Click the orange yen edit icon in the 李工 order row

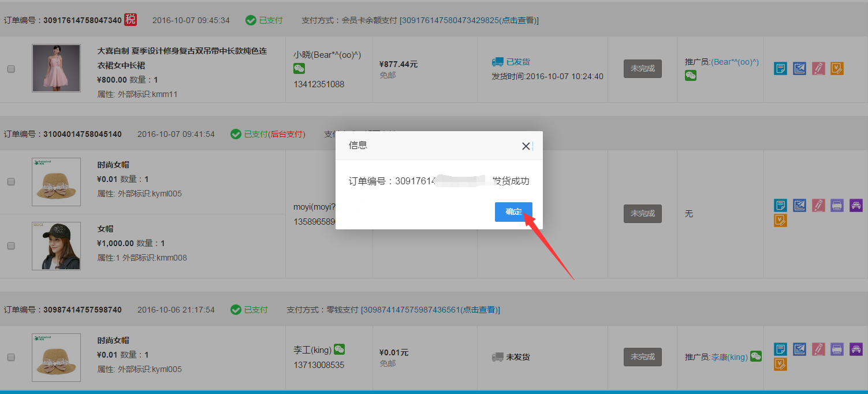pyautogui.click(x=780, y=364)
